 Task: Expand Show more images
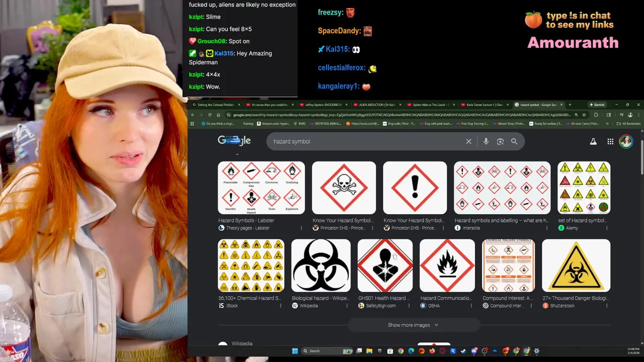click(x=413, y=325)
